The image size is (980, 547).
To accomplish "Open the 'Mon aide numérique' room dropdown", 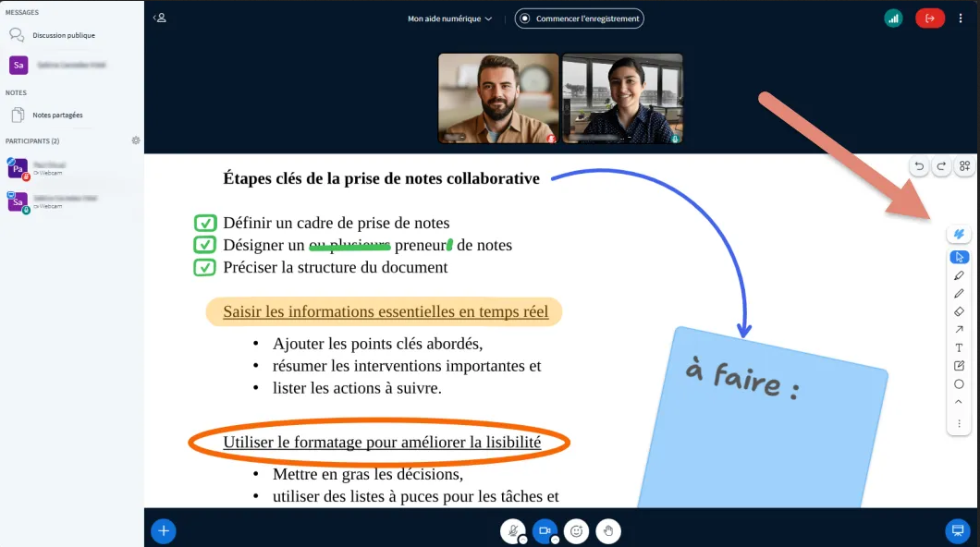I will coord(450,18).
